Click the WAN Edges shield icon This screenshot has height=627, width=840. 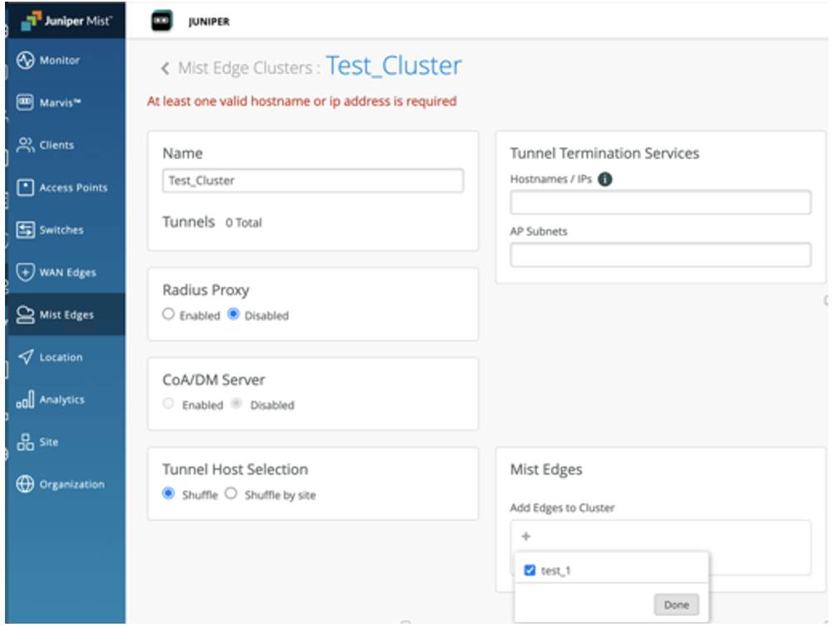pyautogui.click(x=25, y=273)
